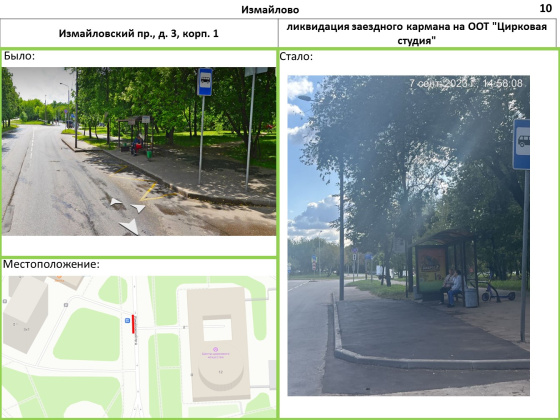560x420 pixels.
Task: Click the large bottom street view arrow
Action: [129, 227]
